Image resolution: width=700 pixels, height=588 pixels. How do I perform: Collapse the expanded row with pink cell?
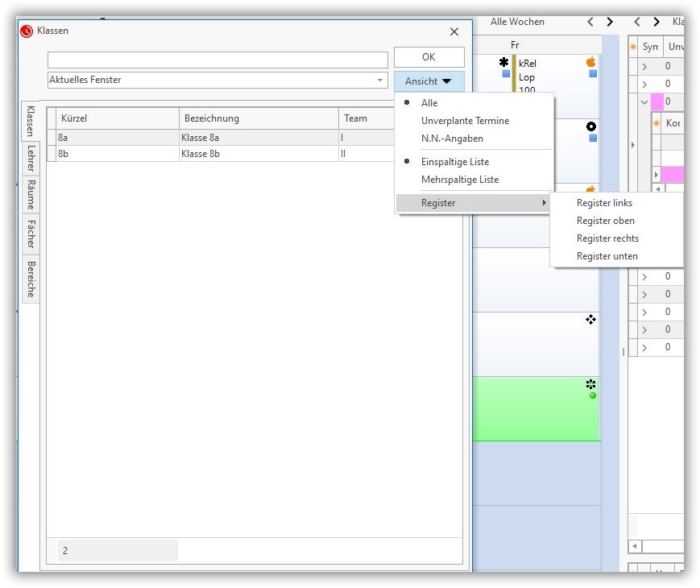pos(644,101)
